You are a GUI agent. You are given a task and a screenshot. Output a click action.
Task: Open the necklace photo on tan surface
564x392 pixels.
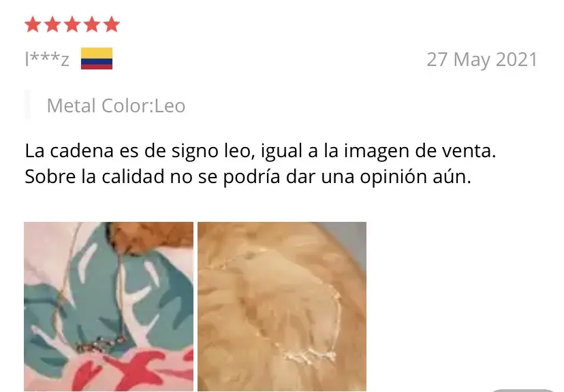(x=282, y=306)
